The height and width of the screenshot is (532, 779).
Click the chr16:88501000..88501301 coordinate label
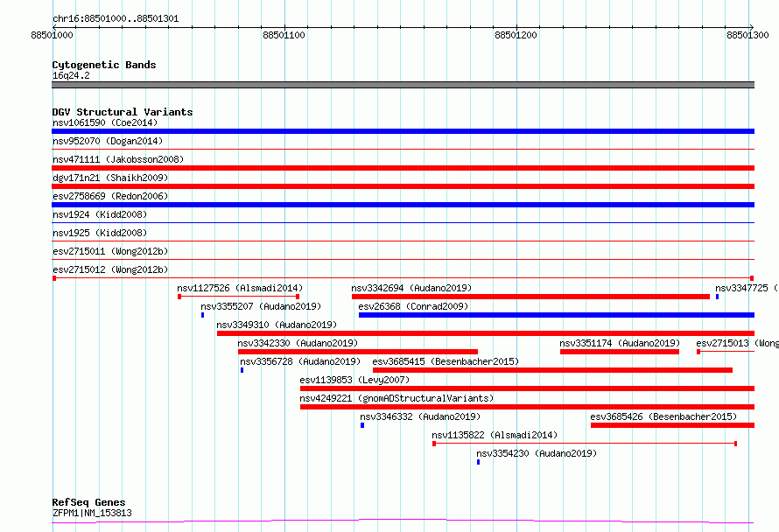tap(116, 19)
